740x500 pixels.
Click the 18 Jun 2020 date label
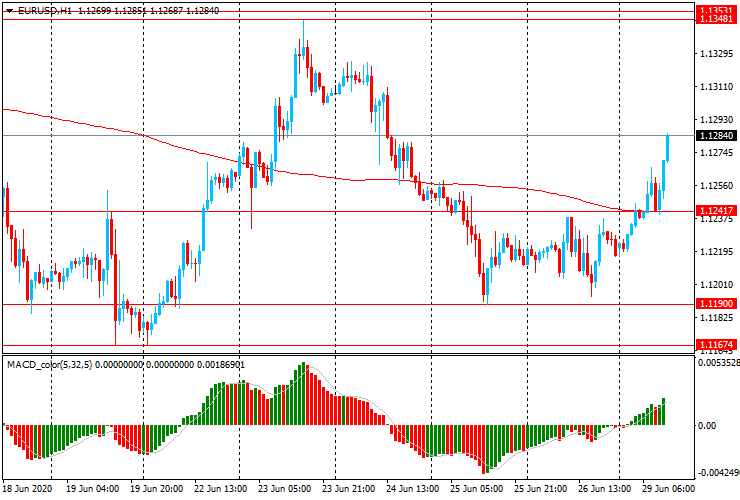point(27,488)
